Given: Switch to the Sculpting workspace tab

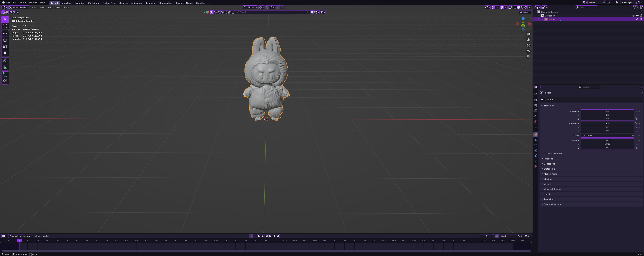Looking at the screenshot, I should click(x=79, y=3).
